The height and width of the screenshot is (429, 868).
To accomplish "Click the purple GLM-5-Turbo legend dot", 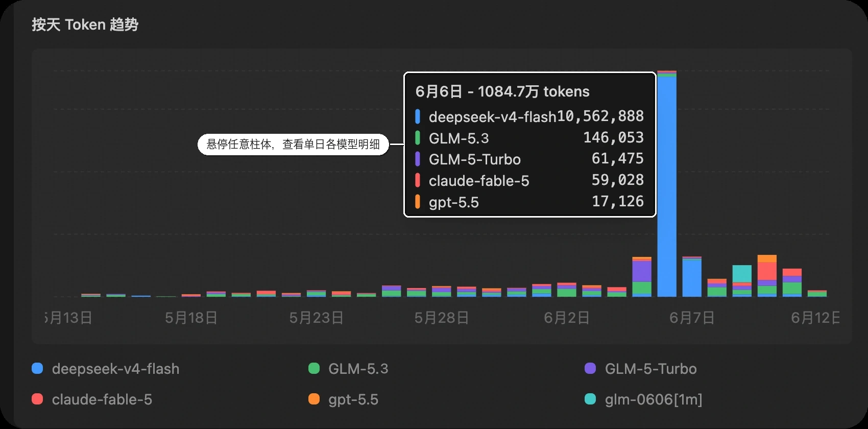I will 590,368.
